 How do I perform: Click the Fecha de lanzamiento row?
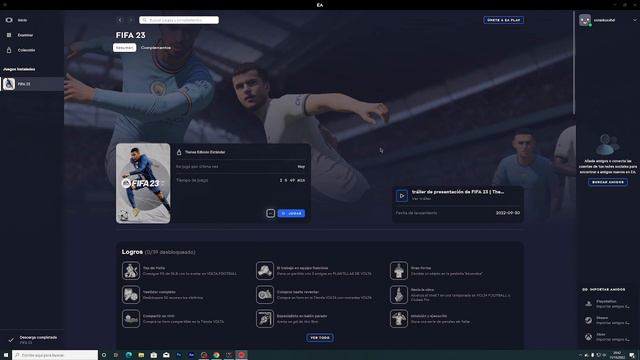(x=458, y=213)
